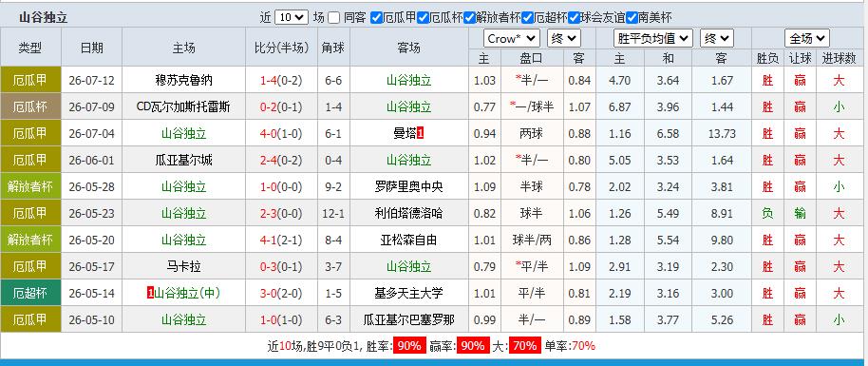868x366 pixels.
Task: Open away team 瓜亚基尔巴塞罗那
Action: (409, 320)
